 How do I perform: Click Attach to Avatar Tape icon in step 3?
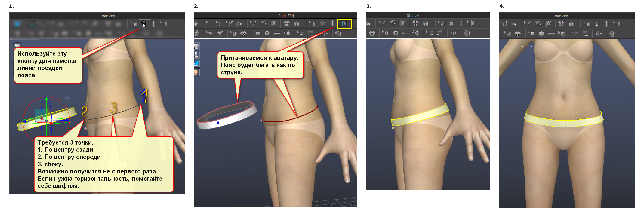471,23
